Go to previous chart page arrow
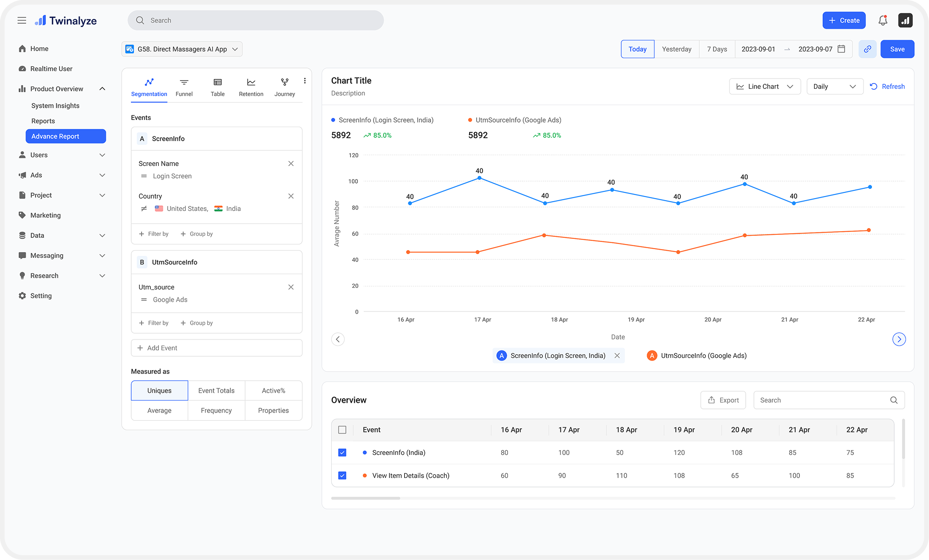 (338, 339)
